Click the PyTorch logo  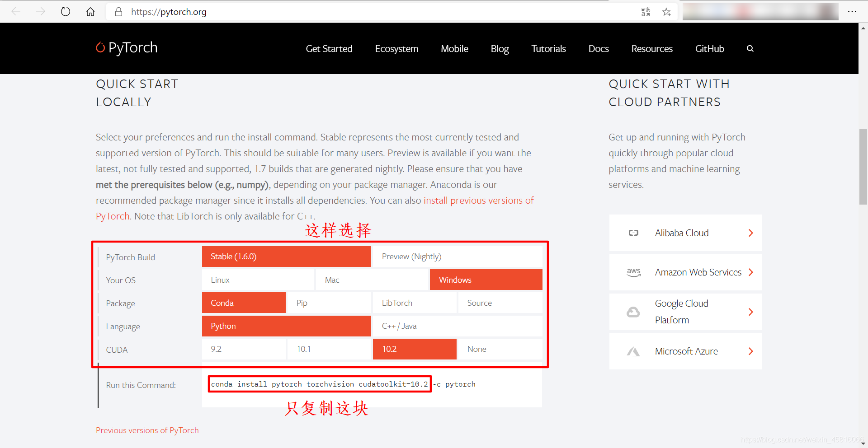click(x=127, y=48)
